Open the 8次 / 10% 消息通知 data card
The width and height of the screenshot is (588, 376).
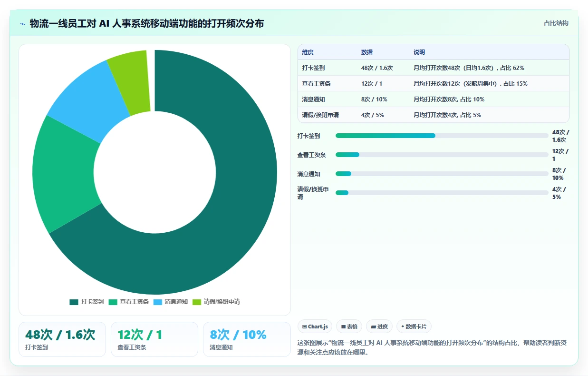(247, 339)
